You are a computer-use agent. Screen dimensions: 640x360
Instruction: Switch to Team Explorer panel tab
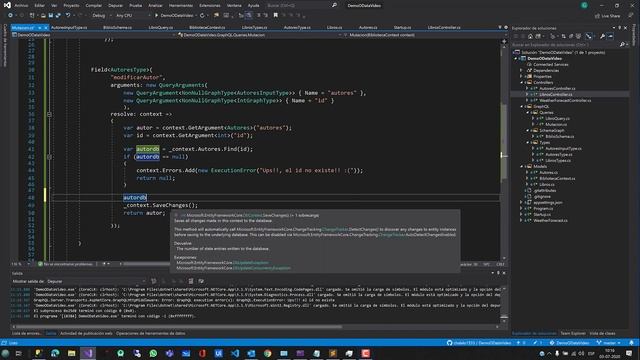(573, 333)
